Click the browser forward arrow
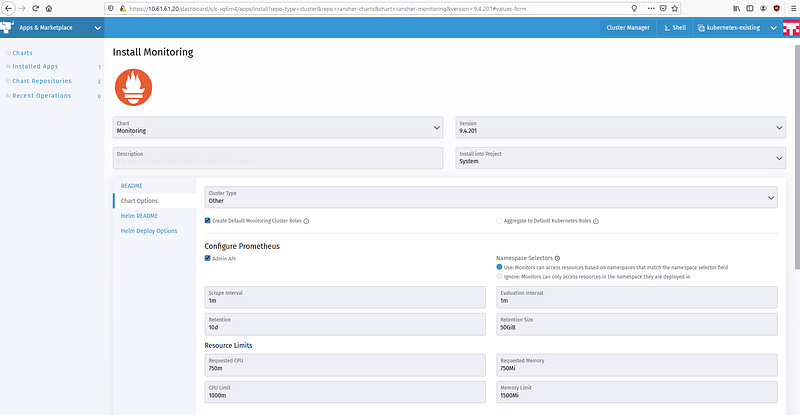Image resolution: width=800 pixels, height=415 pixels. (22, 8)
